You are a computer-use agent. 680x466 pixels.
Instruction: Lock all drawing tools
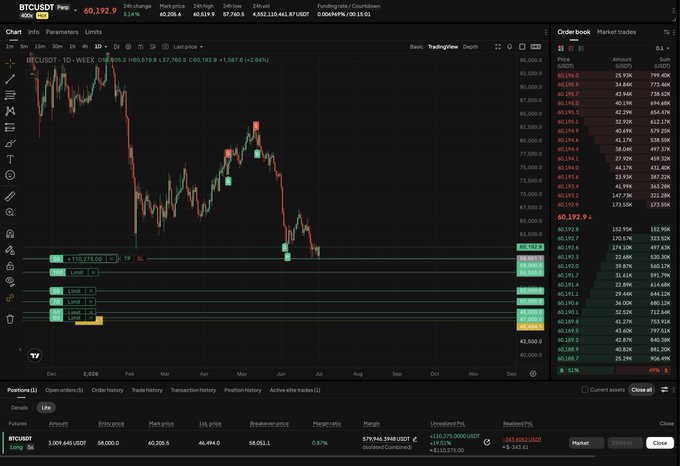(x=10, y=266)
